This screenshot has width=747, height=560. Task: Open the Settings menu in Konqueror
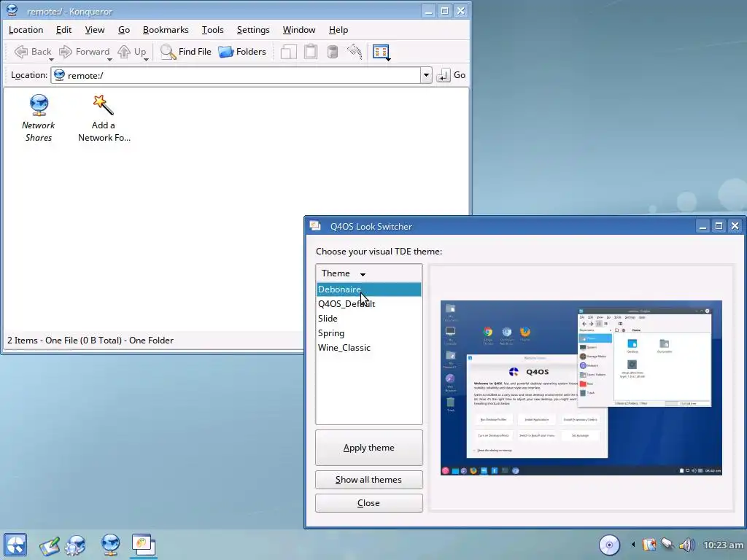[253, 29]
